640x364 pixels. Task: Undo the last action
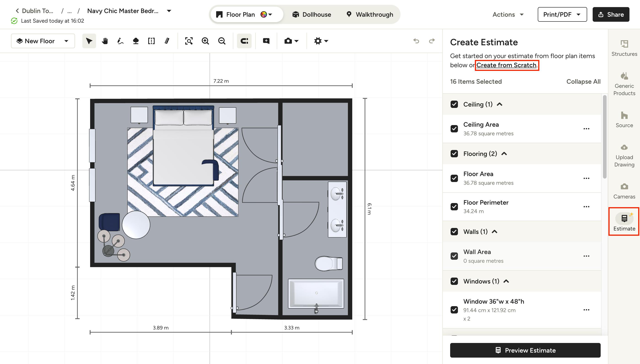click(416, 41)
